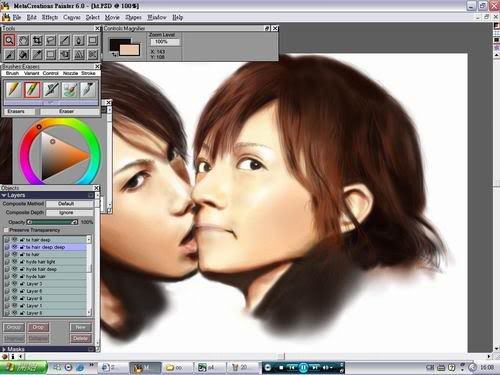The width and height of the screenshot is (500, 375).
Task: Skip to next track in taskbar player
Action: coord(314,367)
